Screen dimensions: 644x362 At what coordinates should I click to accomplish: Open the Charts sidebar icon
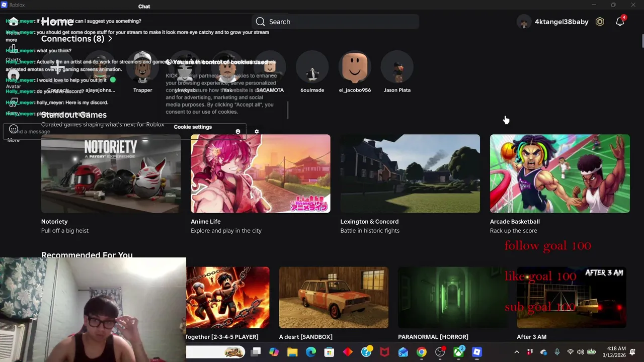point(13,49)
